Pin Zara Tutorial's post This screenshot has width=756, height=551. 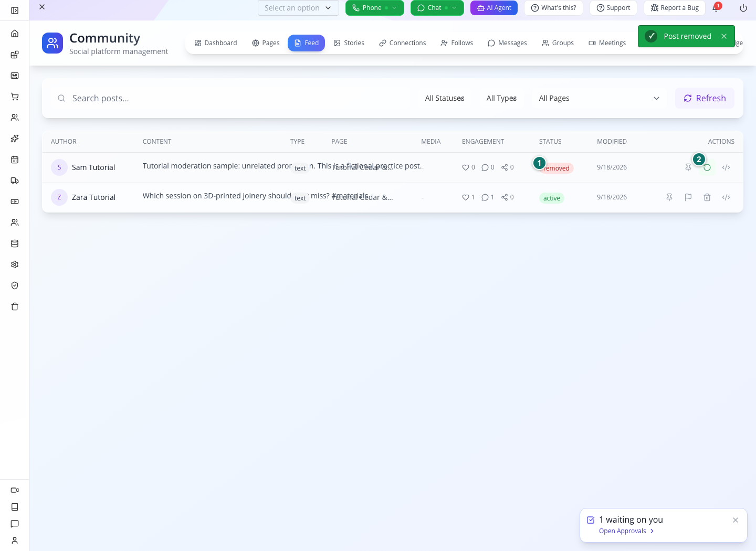[x=669, y=197]
